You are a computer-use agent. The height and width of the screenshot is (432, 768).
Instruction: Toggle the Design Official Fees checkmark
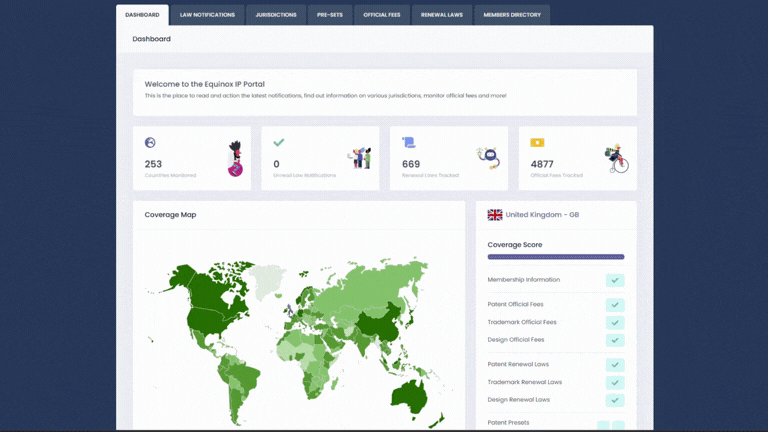(x=615, y=340)
